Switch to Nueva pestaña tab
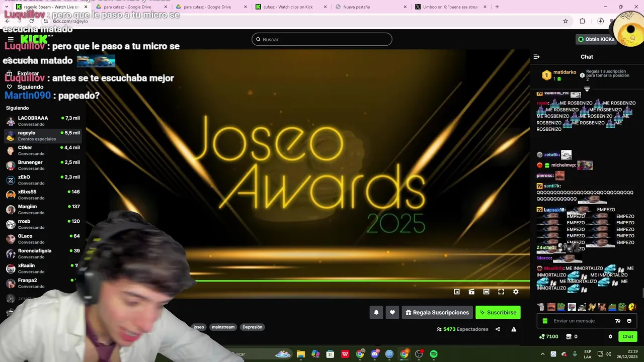The width and height of the screenshot is (644, 362). 371,7
